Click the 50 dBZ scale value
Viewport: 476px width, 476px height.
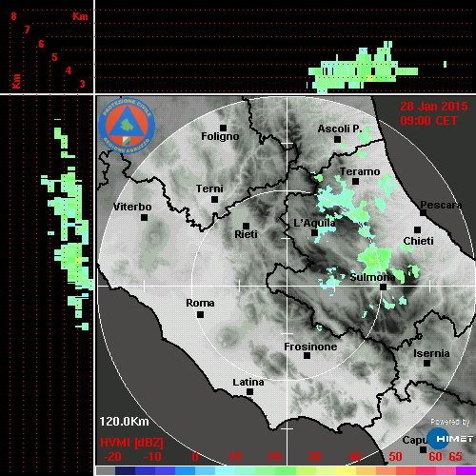[x=395, y=457]
